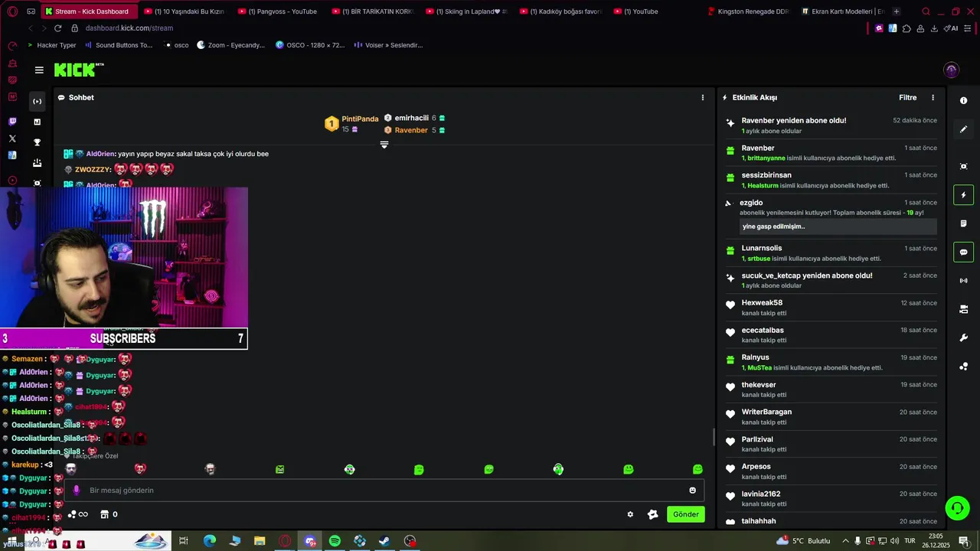Collapse the gifter leaderboard arrow

[x=384, y=145]
